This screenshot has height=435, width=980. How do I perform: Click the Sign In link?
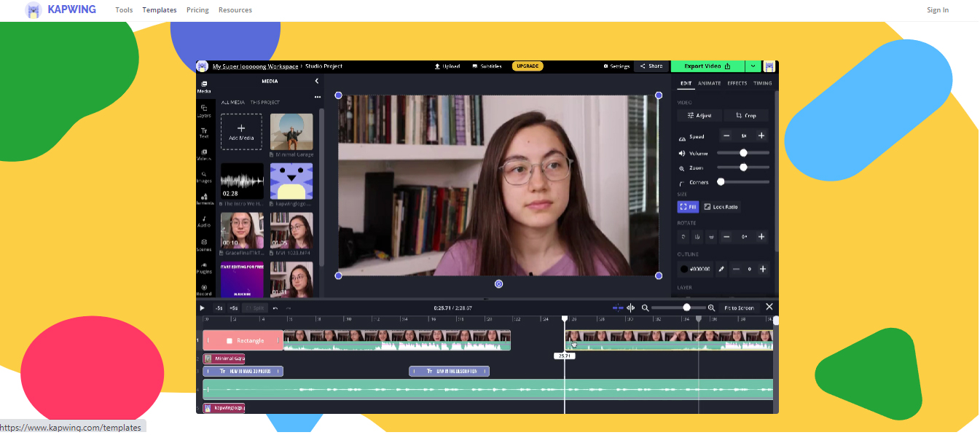[938, 10]
